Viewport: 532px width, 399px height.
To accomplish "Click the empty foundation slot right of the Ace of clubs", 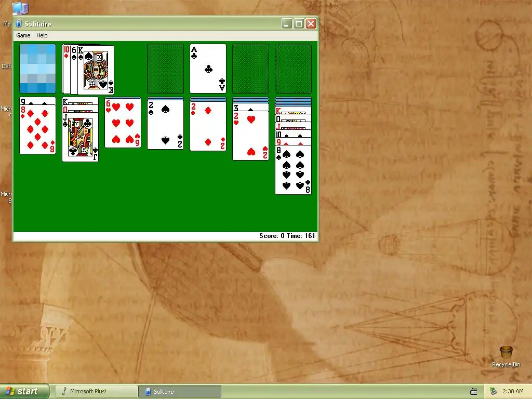I will coord(250,68).
